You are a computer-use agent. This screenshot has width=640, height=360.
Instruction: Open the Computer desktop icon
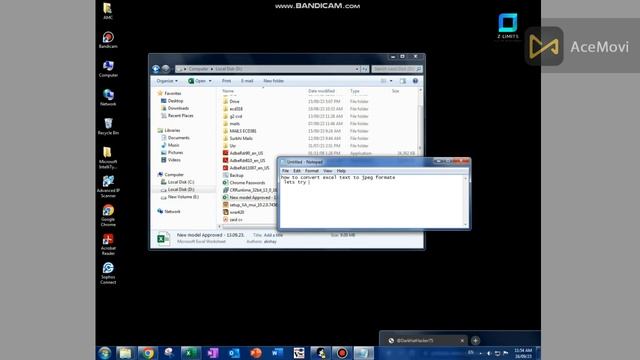pyautogui.click(x=108, y=69)
